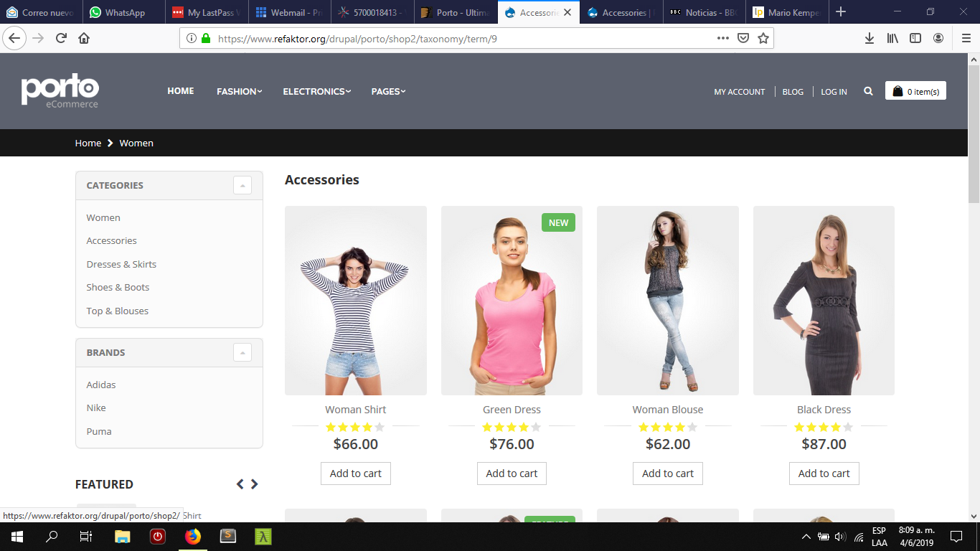Open Firefox from the Windows taskbar

point(192,536)
